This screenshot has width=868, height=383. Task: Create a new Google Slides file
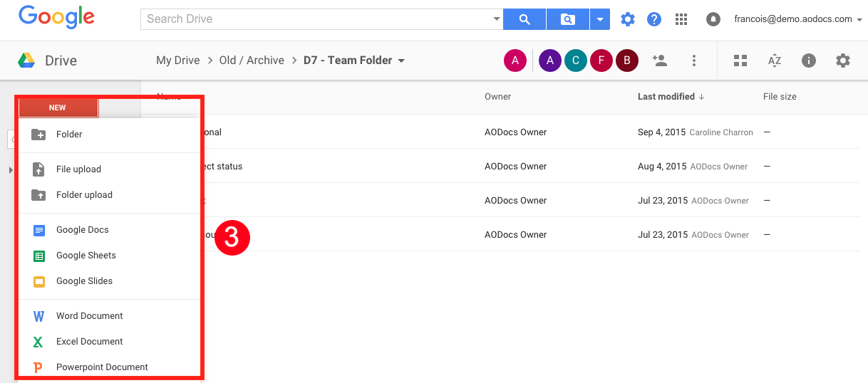(108, 281)
